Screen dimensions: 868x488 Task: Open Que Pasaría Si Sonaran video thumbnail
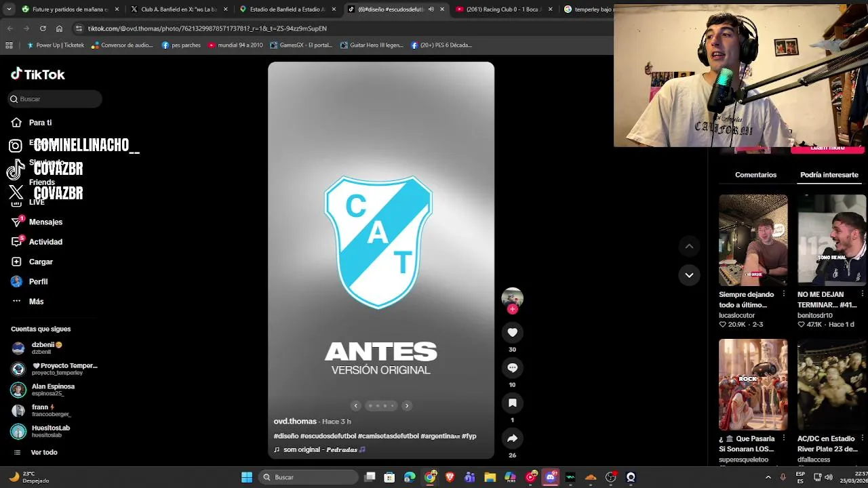[753, 384]
